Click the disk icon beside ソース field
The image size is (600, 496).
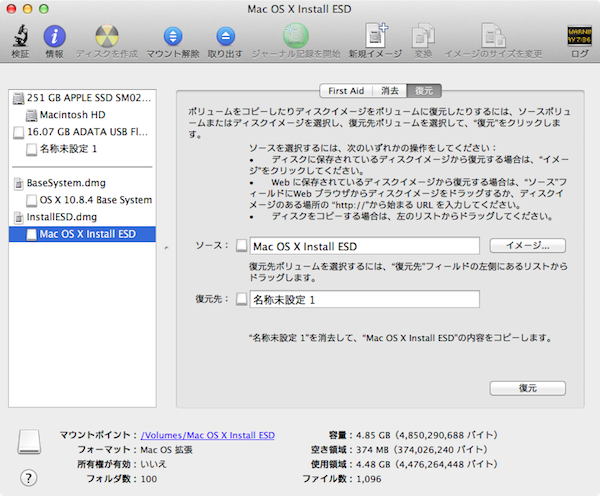241,245
